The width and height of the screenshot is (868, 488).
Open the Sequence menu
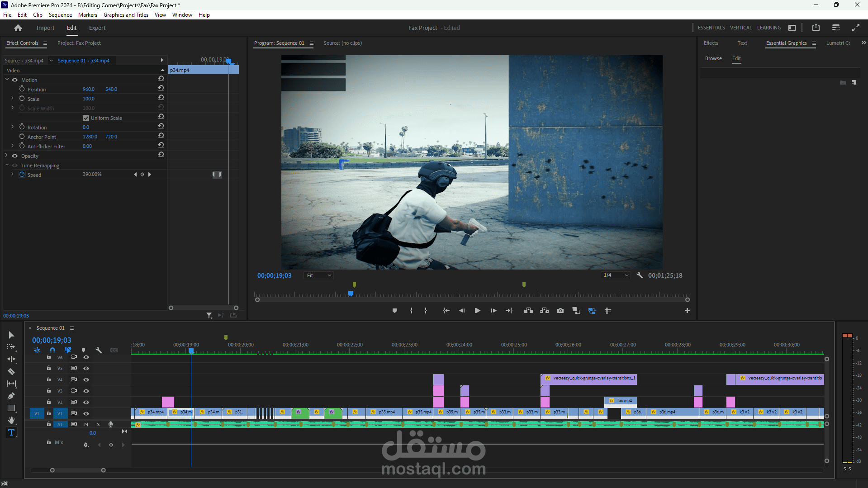pyautogui.click(x=60, y=15)
